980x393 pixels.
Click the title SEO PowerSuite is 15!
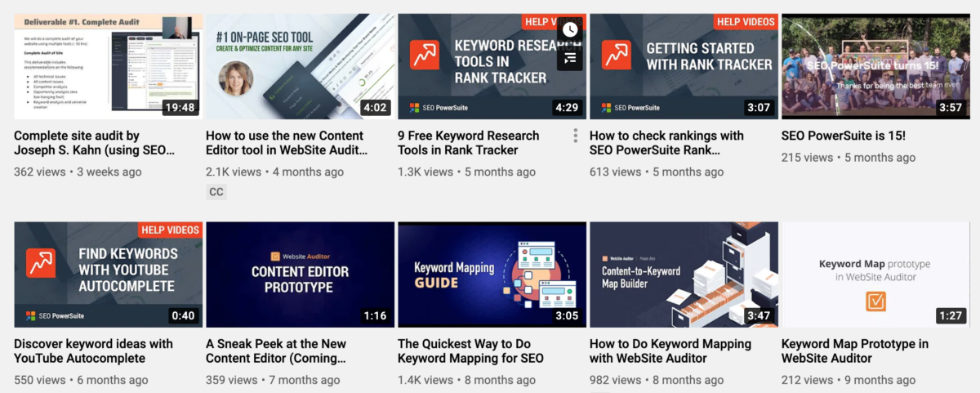tap(844, 136)
